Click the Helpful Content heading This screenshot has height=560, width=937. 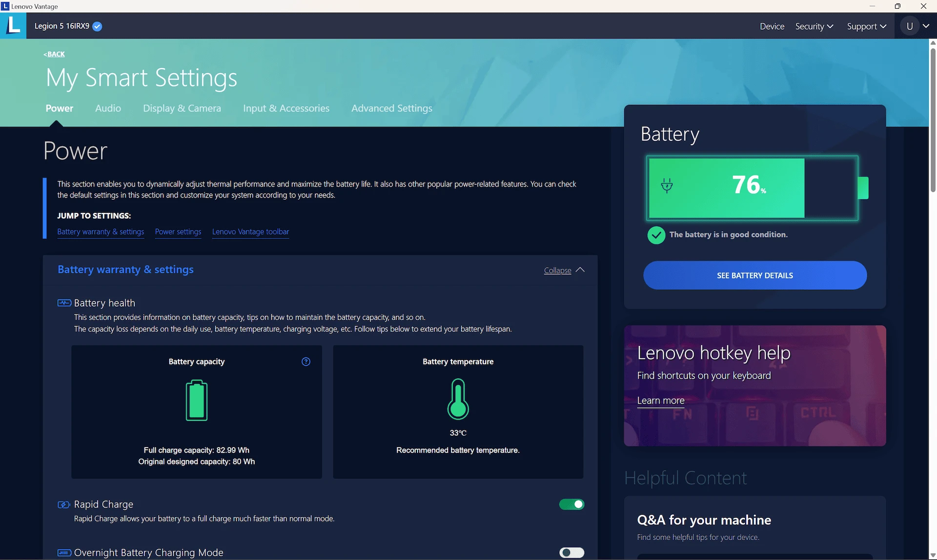(x=686, y=478)
